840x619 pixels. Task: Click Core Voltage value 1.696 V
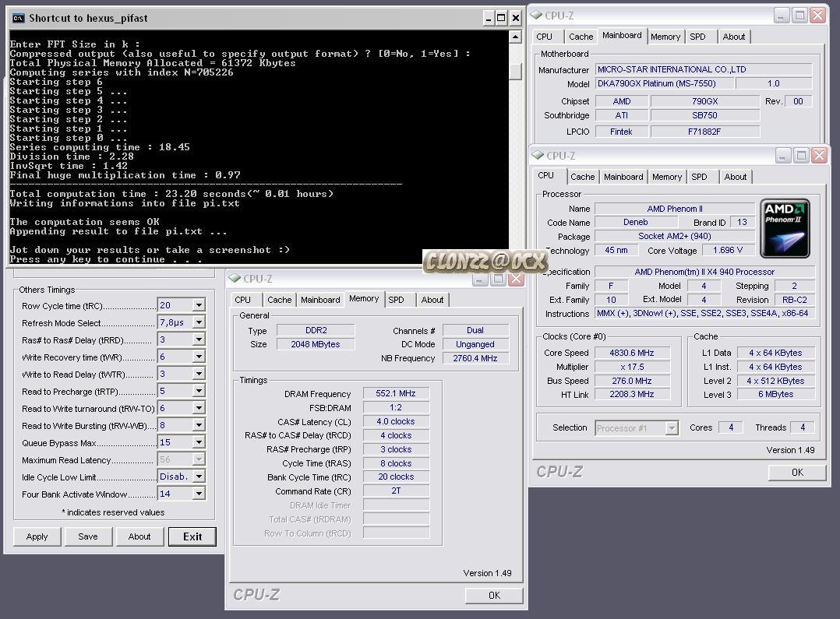click(728, 250)
